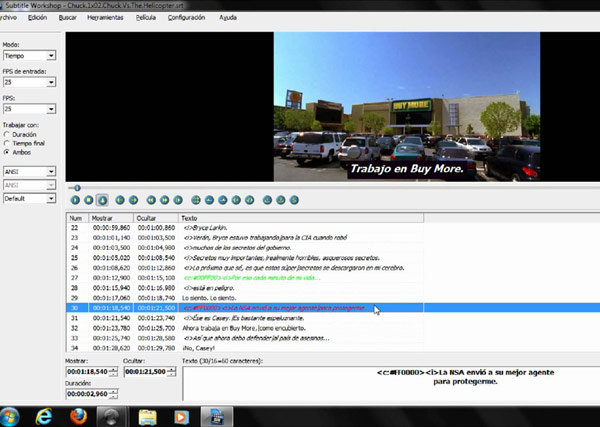Click the Set show time button
This screenshot has height=427, width=600.
pyautogui.click(x=209, y=200)
